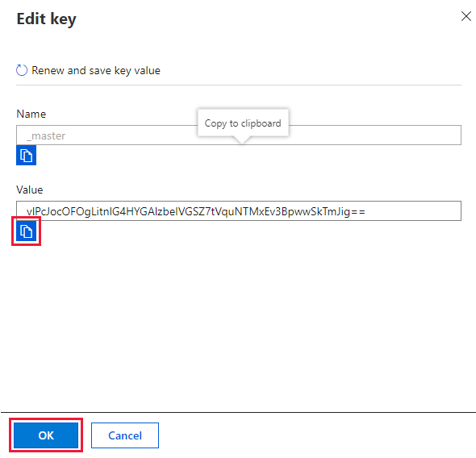This screenshot has height=458, width=476.
Task: Copy the _master name to clipboard
Action: coord(26,156)
